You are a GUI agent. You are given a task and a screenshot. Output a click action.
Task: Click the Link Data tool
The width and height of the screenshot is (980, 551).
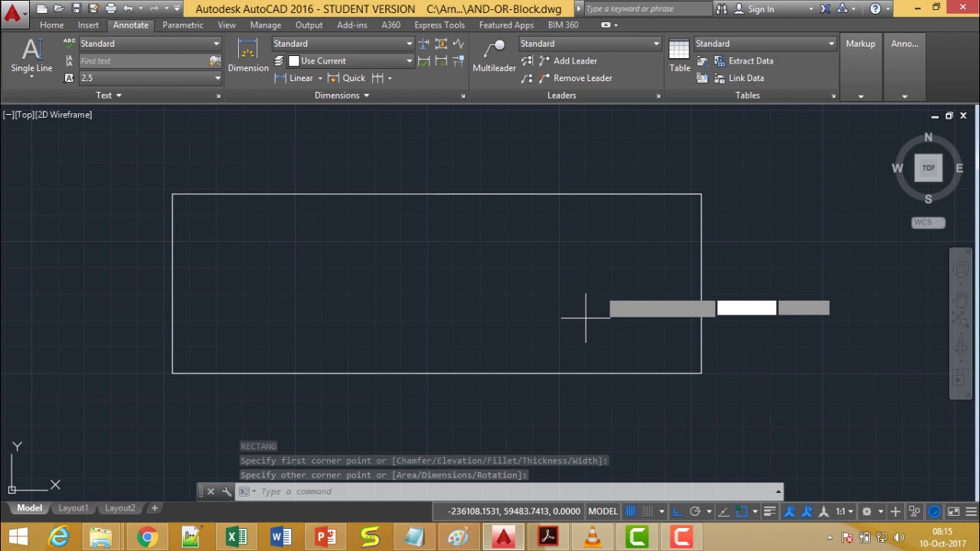click(x=739, y=78)
